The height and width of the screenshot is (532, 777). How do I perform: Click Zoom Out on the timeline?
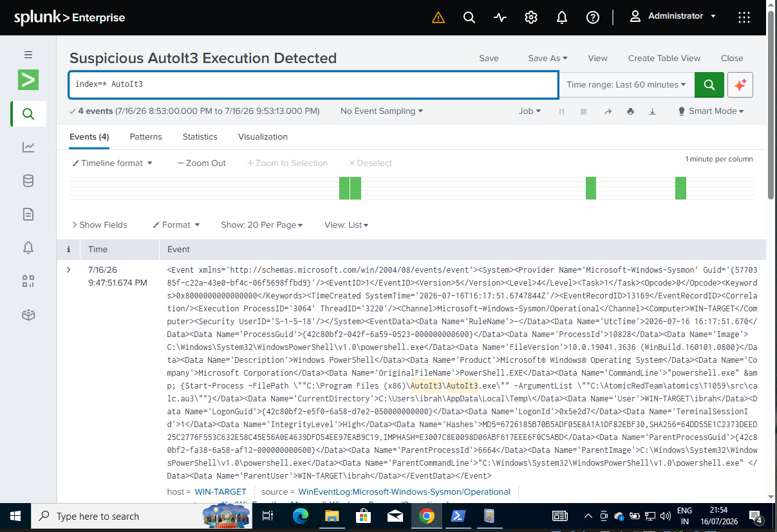[201, 163]
